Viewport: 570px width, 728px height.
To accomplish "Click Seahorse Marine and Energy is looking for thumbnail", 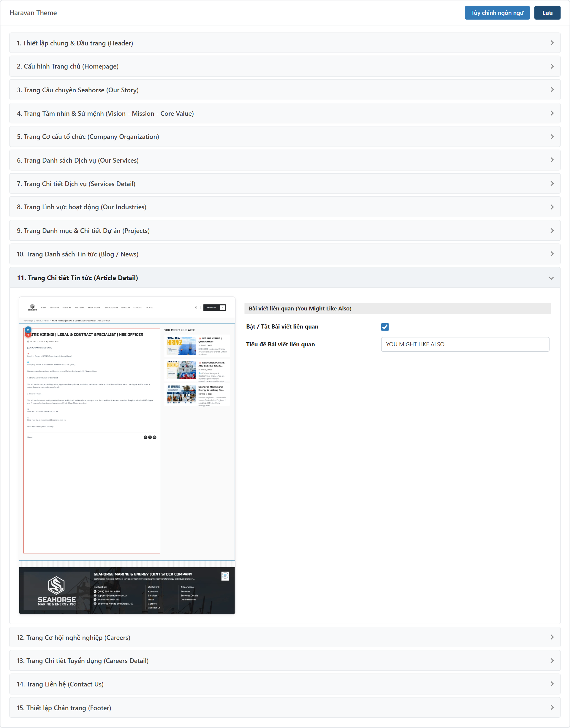I will 182,394.
